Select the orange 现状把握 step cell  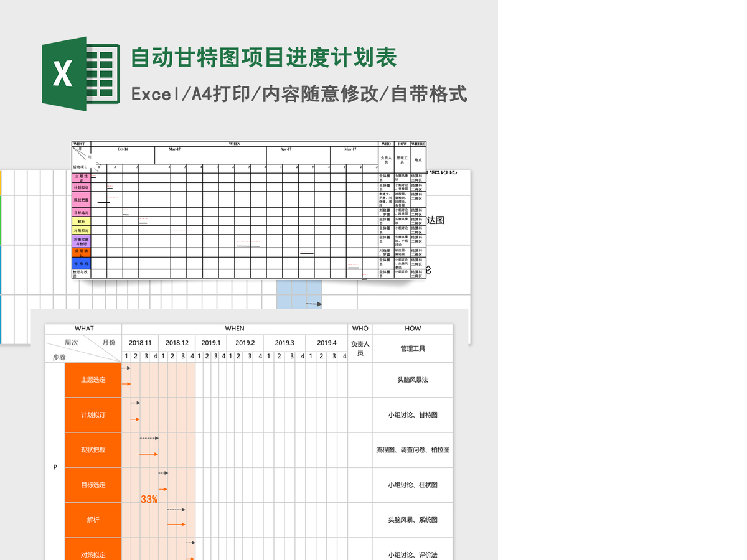(93, 450)
